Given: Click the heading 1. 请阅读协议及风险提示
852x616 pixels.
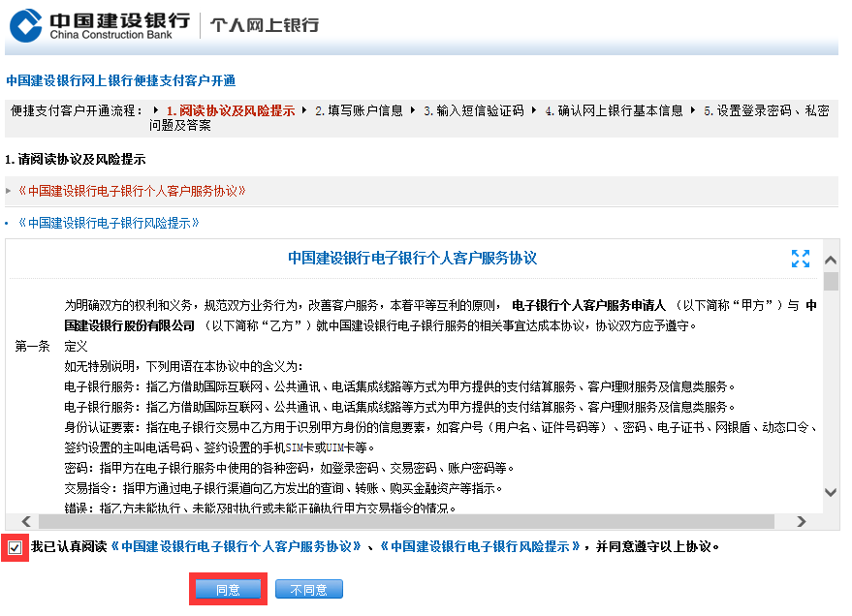Looking at the screenshot, I should coord(75,160).
